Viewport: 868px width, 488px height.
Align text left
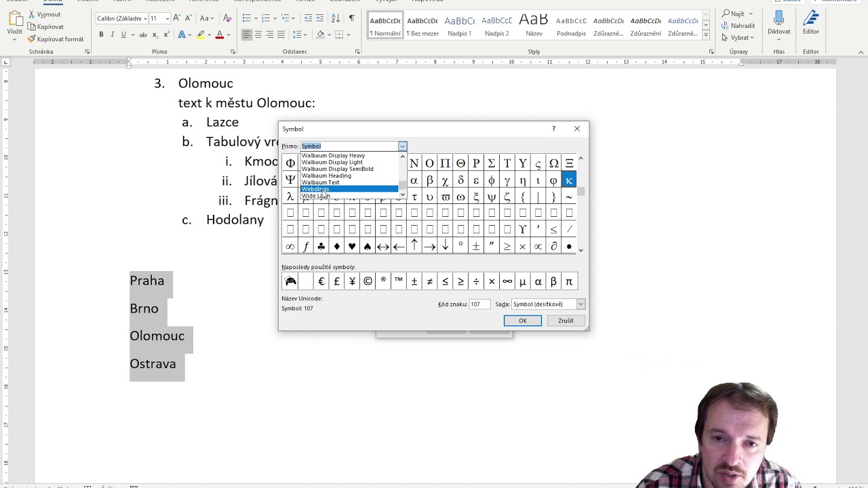[x=246, y=35]
